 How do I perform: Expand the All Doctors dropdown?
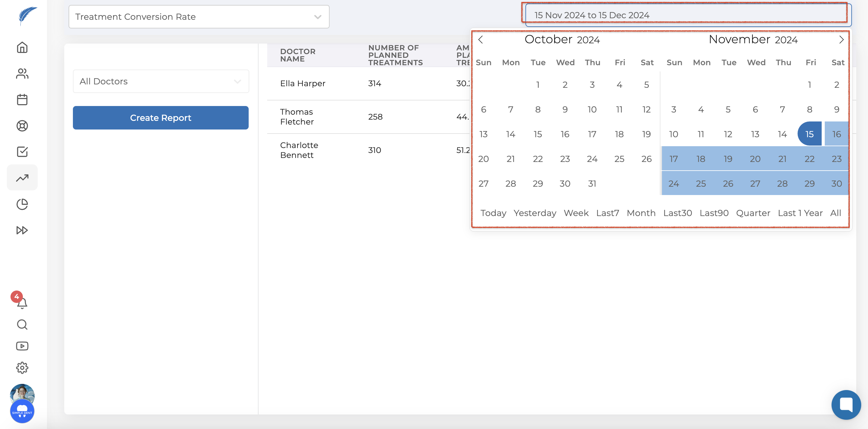point(161,81)
